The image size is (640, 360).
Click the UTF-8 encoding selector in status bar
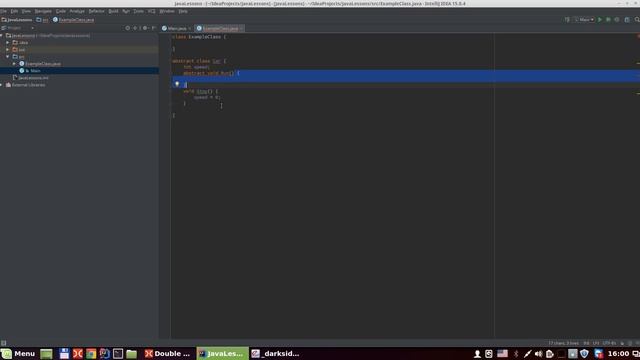pos(609,343)
